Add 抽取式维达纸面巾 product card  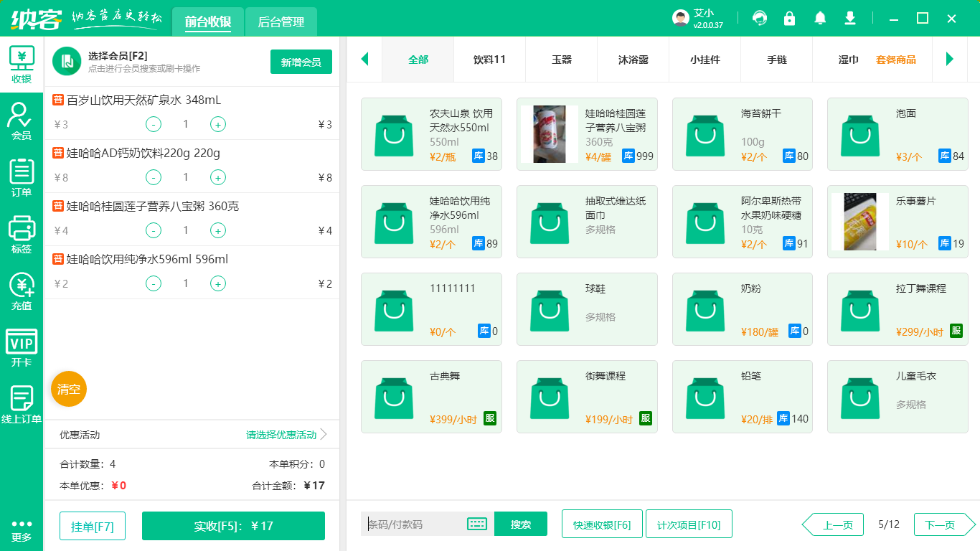click(587, 222)
